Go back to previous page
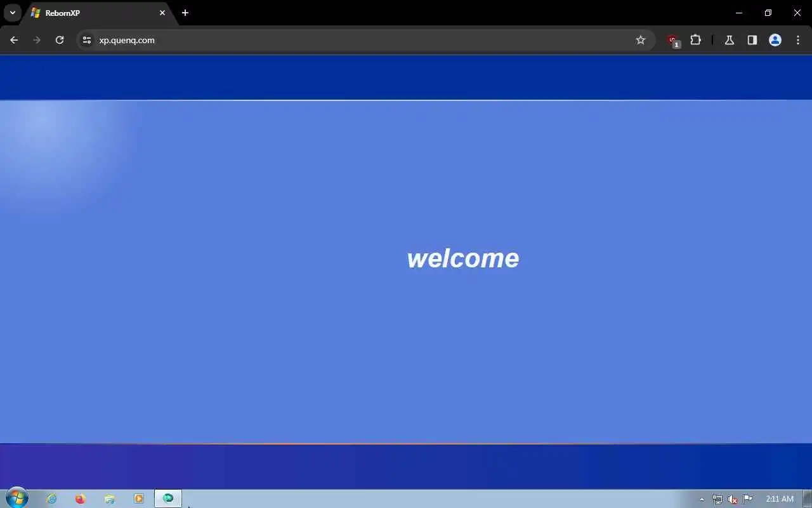Screen dimensions: 812x508 [14, 40]
